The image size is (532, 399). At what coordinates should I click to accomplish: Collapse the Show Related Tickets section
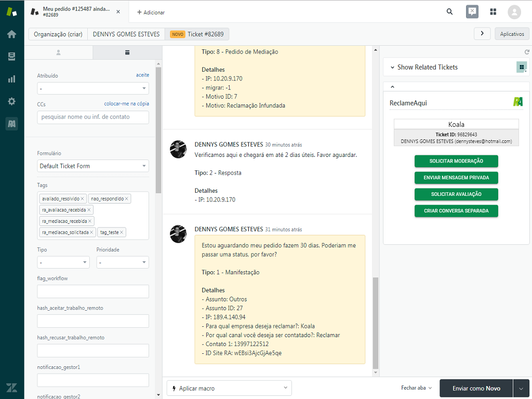(x=392, y=68)
